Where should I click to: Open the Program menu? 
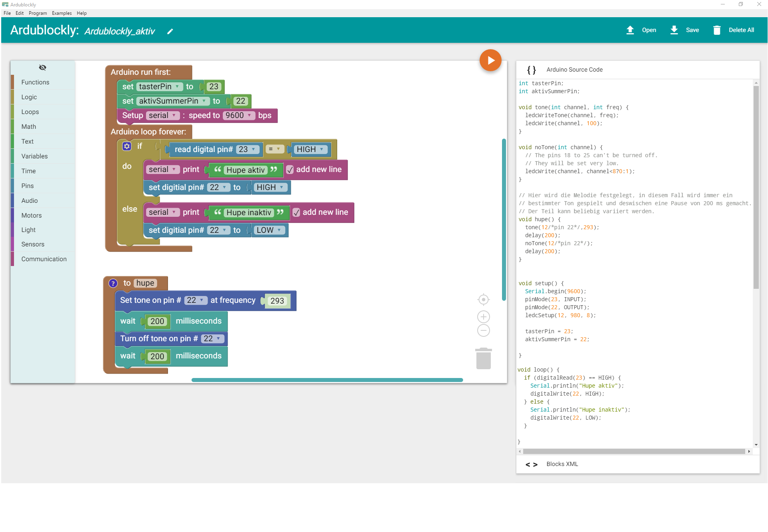pyautogui.click(x=38, y=13)
